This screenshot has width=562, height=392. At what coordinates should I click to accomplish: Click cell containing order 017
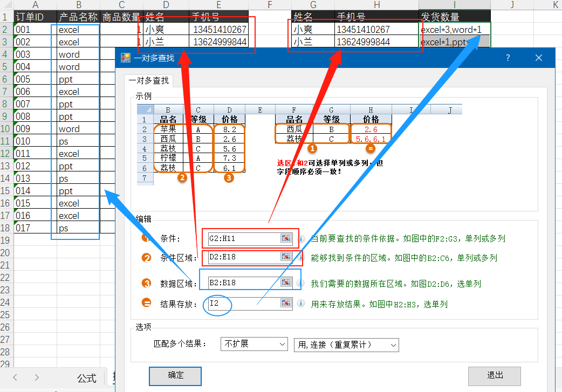pyautogui.click(x=35, y=228)
